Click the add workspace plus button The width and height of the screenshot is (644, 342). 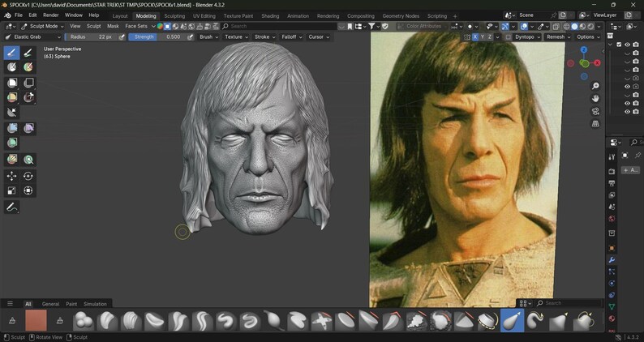(455, 16)
